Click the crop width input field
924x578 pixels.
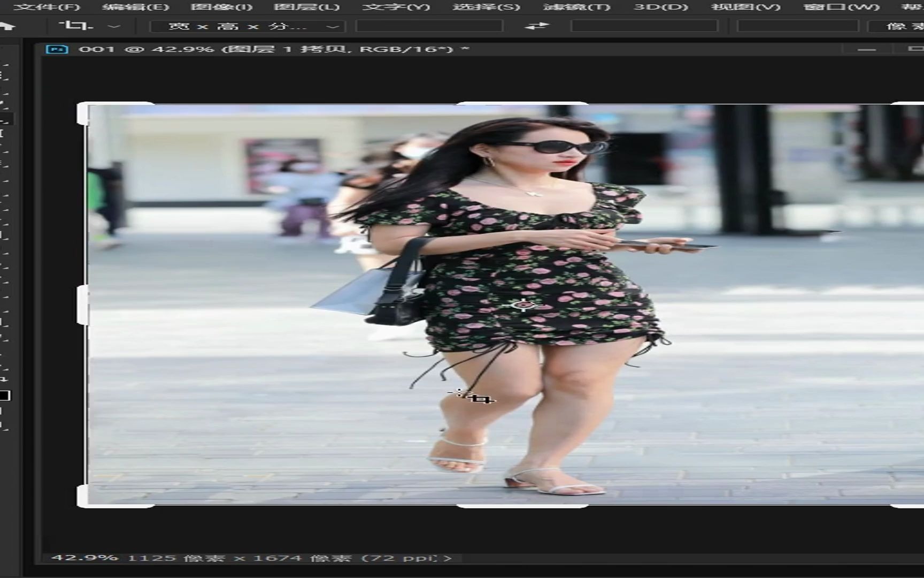coord(429,26)
